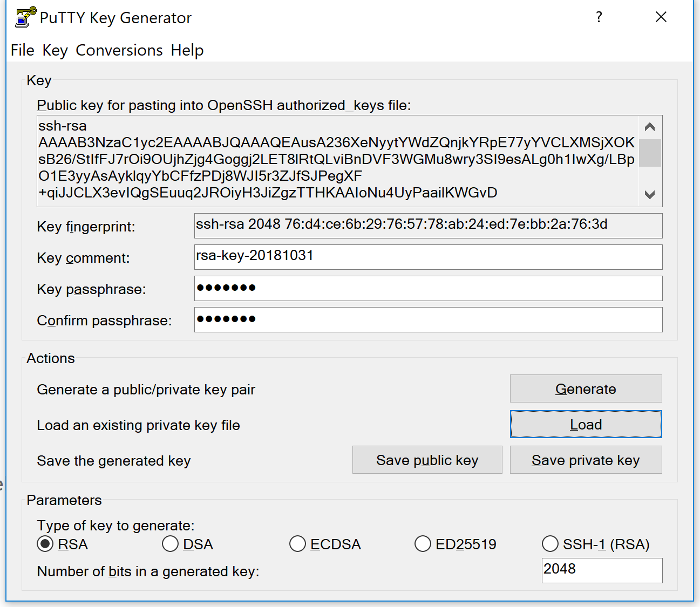Click 'Load an existing private key file' text
This screenshot has height=607, width=700.
[138, 425]
